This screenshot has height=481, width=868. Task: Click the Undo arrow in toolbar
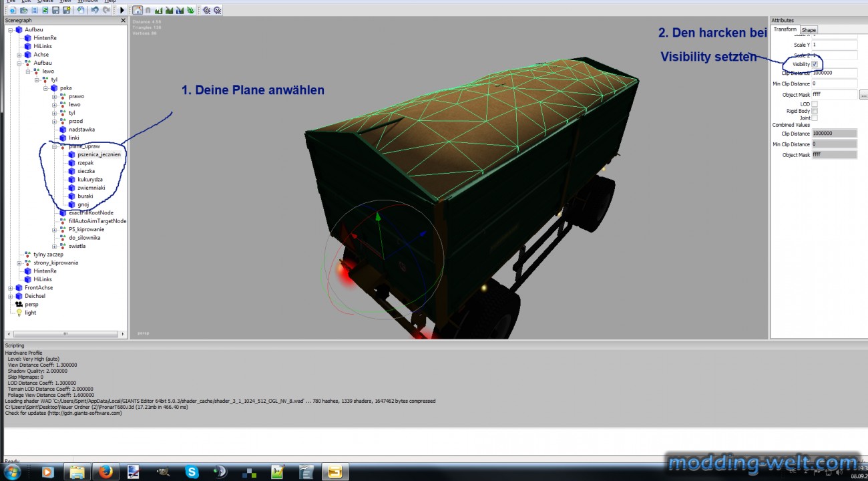[95, 11]
